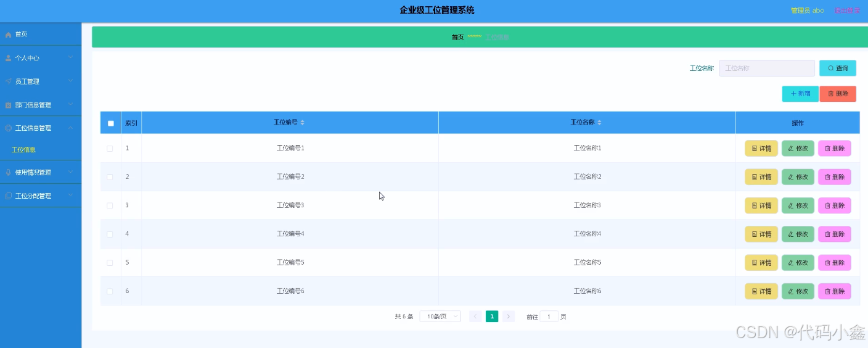Viewport: 868px width, 348px height.
Task: Expand the 员工管理 menu chevron
Action: [x=70, y=81]
